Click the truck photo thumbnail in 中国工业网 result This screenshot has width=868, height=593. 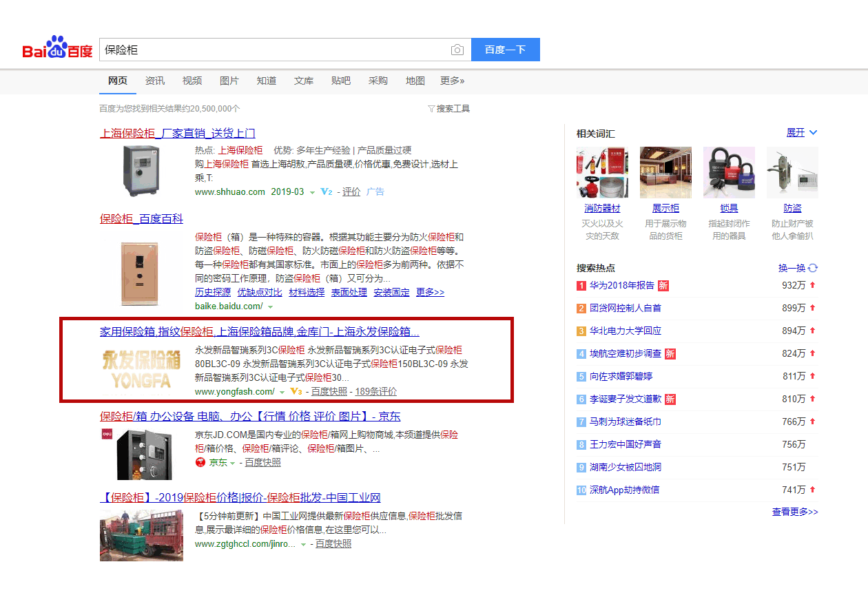[141, 536]
